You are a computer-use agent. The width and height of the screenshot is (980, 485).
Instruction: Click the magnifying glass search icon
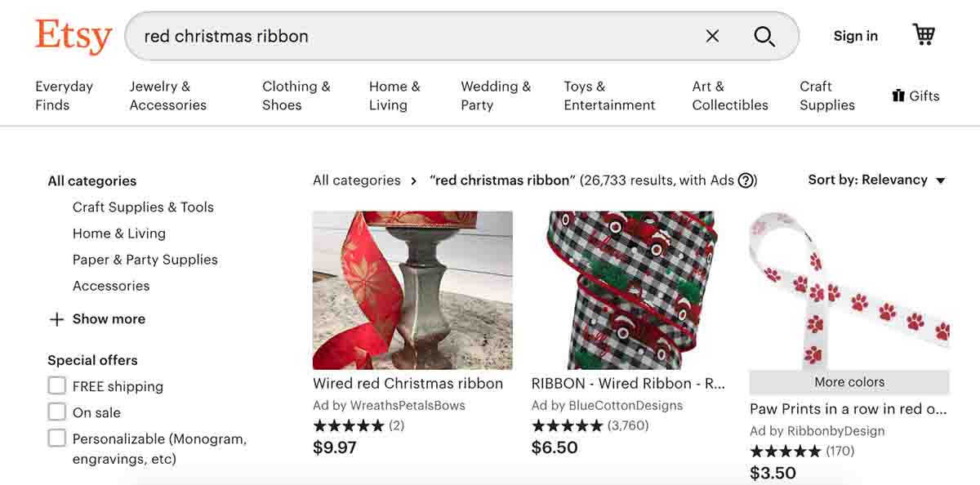click(764, 36)
